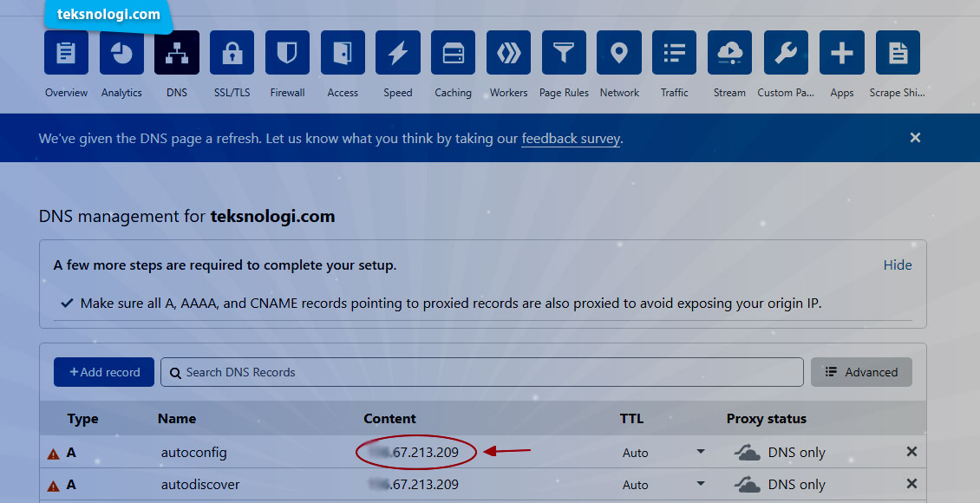Switch to the Analytics tab

(121, 52)
